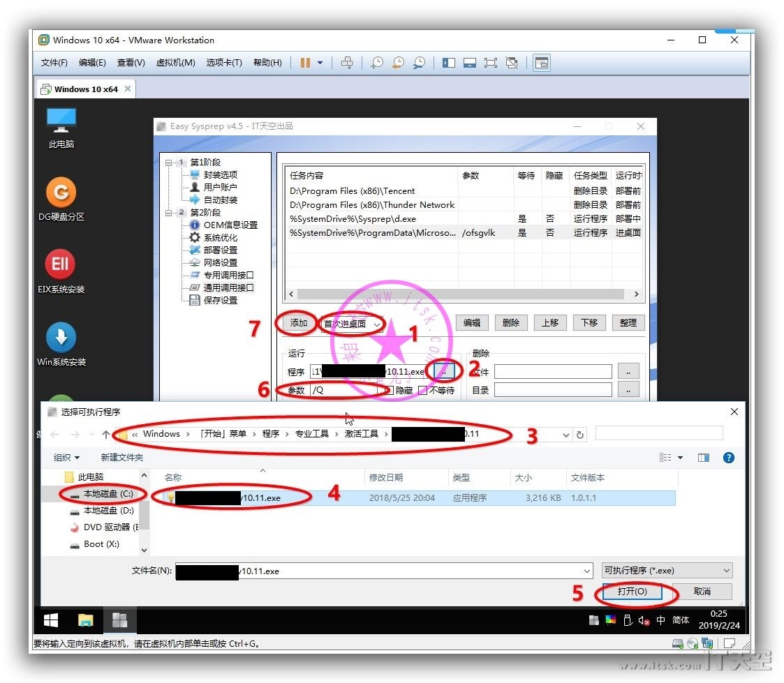Open the 组织 dropdown menu
Image resolution: width=784 pixels, height=683 pixels.
66,458
